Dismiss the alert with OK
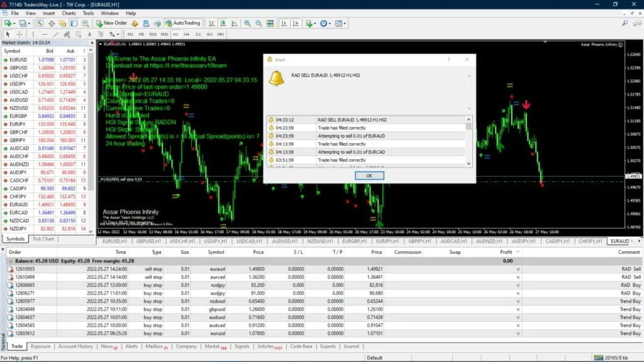 [x=369, y=175]
